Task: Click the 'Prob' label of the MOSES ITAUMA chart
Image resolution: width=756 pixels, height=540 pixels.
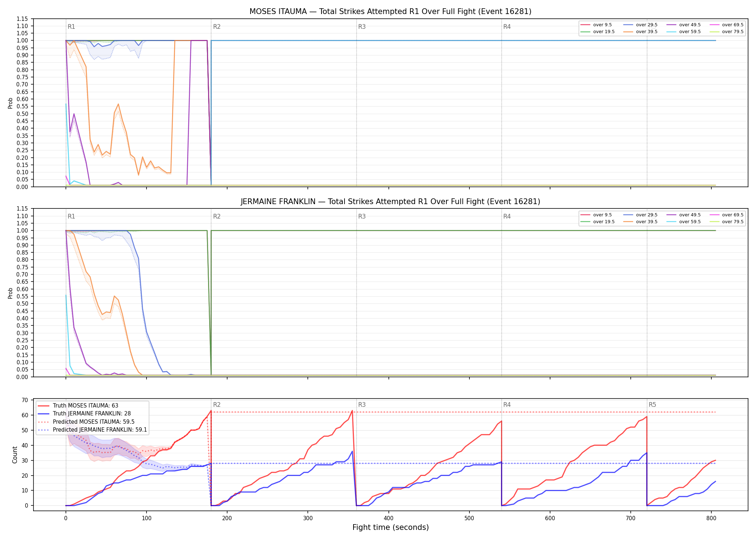Action: tap(10, 103)
